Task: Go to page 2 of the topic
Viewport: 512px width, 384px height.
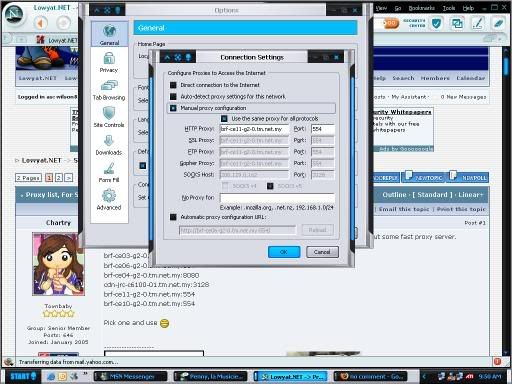Action: 59,178
